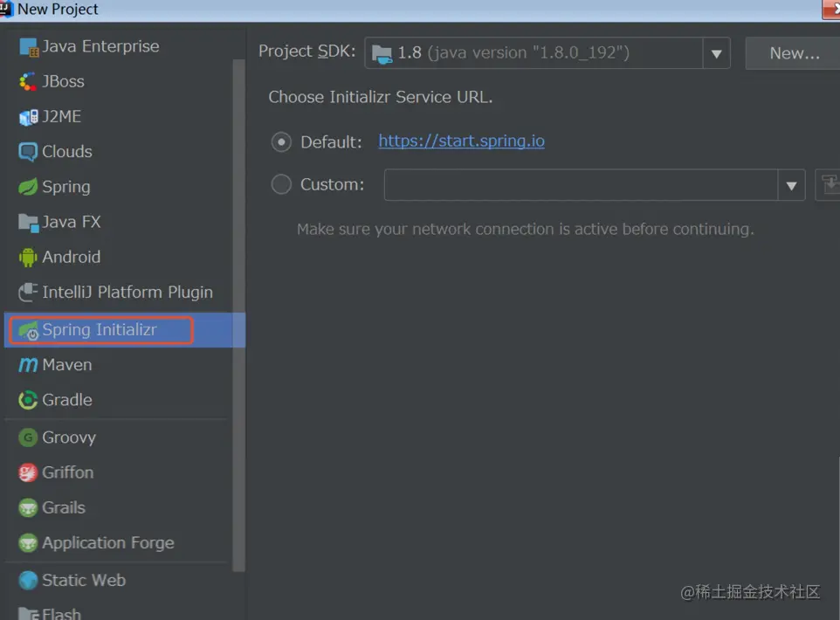840x620 pixels.
Task: Click the Spring Initializr leaf icon
Action: 28,331
